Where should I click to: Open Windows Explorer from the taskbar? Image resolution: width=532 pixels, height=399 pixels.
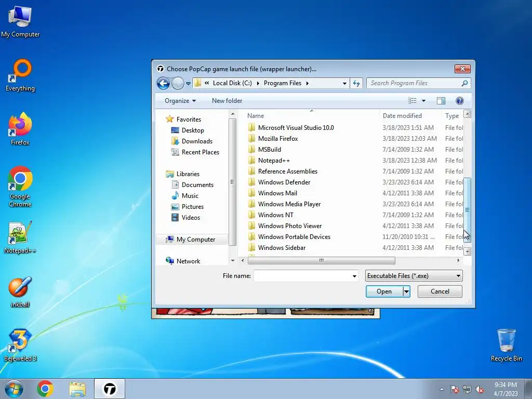(x=77, y=389)
